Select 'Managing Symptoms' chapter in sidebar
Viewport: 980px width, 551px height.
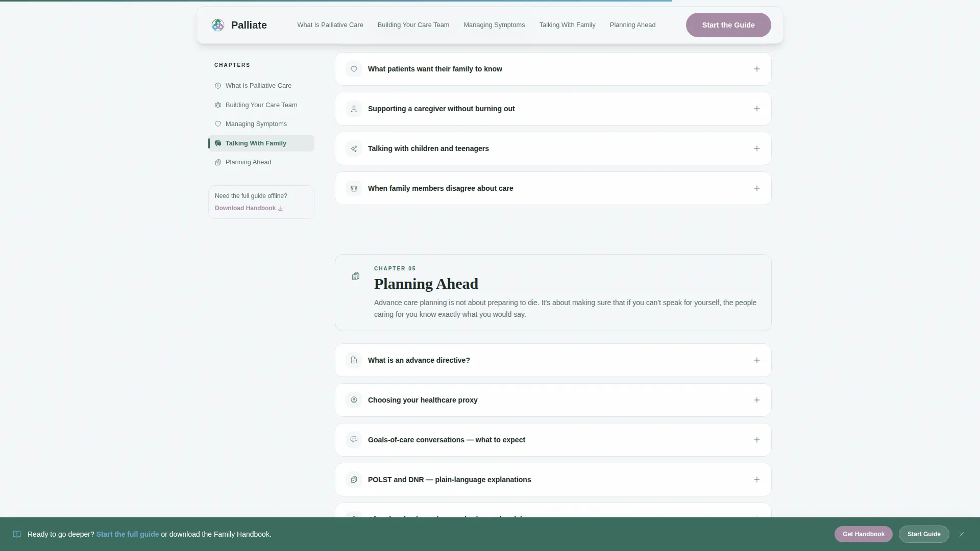261,124
